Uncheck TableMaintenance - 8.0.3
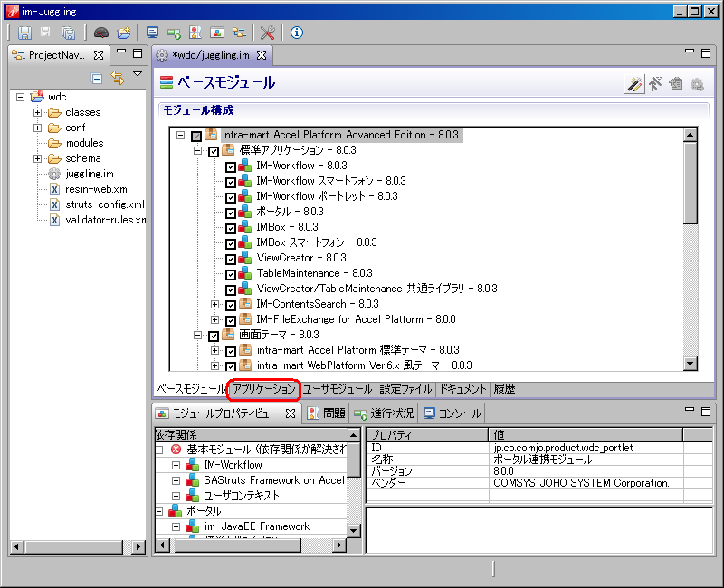Screen dimensions: 724x588 tap(231, 274)
